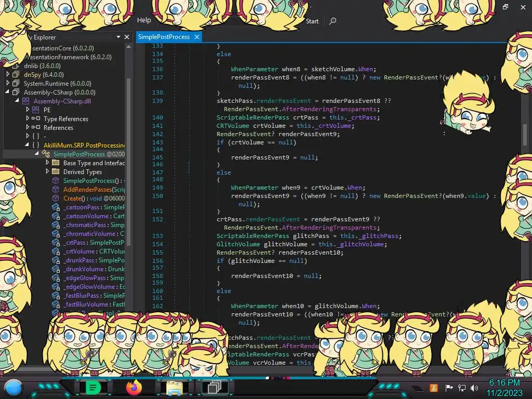Screen dimensions: 532x399
Task: Open the green notes app on the taskbar
Action: point(93,387)
